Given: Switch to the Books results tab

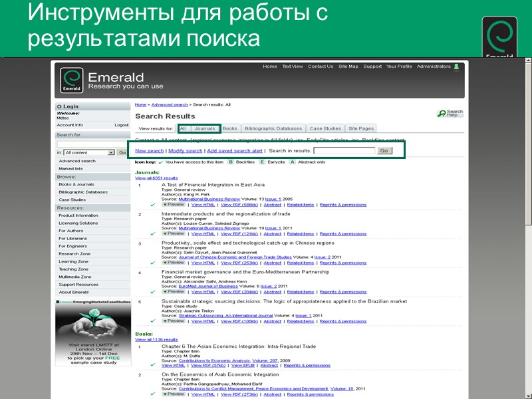Looking at the screenshot, I should pyautogui.click(x=229, y=128).
